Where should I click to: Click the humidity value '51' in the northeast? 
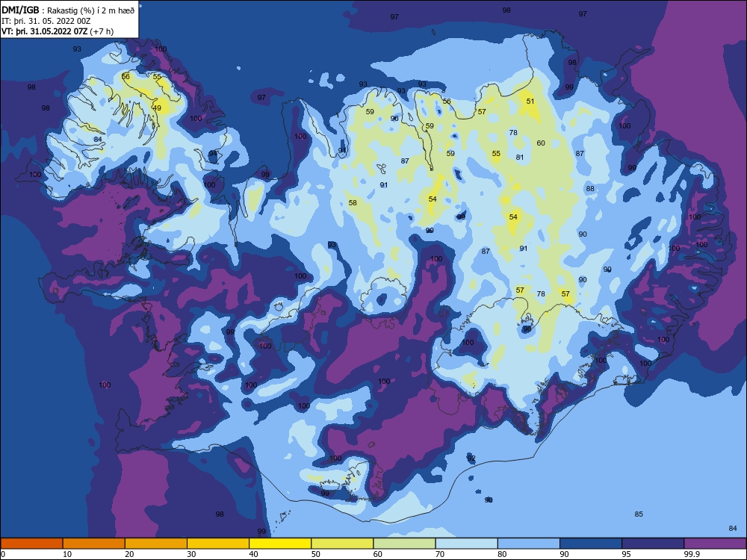click(x=530, y=102)
